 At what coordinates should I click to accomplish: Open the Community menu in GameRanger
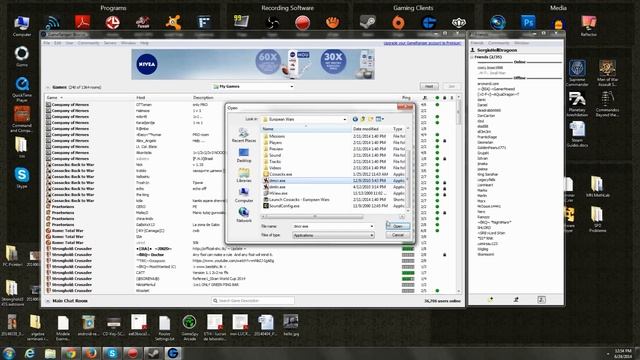(x=88, y=43)
